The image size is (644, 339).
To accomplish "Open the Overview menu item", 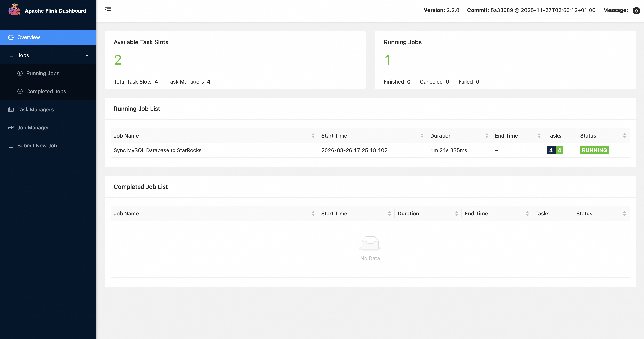I will pos(48,37).
